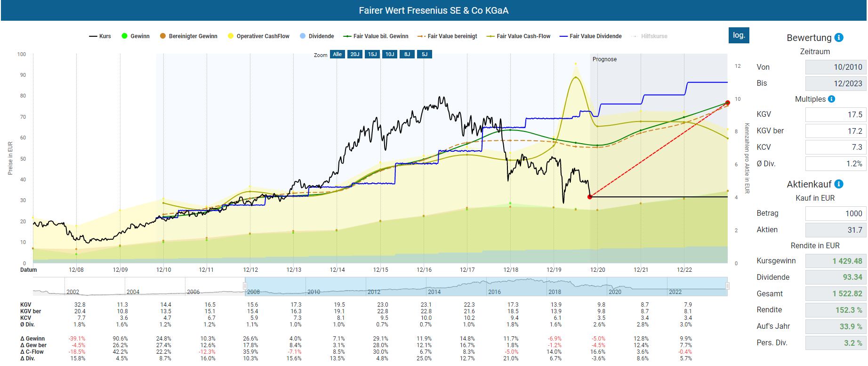Zoom the chart to 5J
This screenshot has width=868, height=366.
pos(424,54)
